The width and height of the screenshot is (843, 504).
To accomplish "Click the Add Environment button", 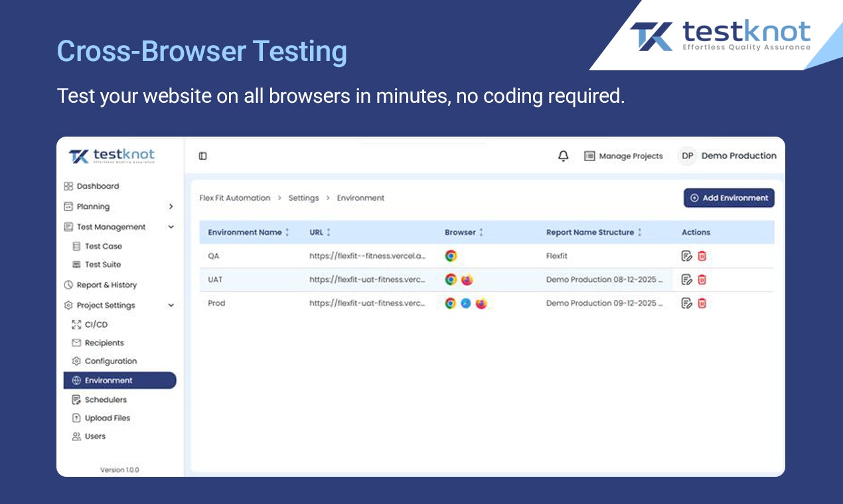I will [x=729, y=198].
